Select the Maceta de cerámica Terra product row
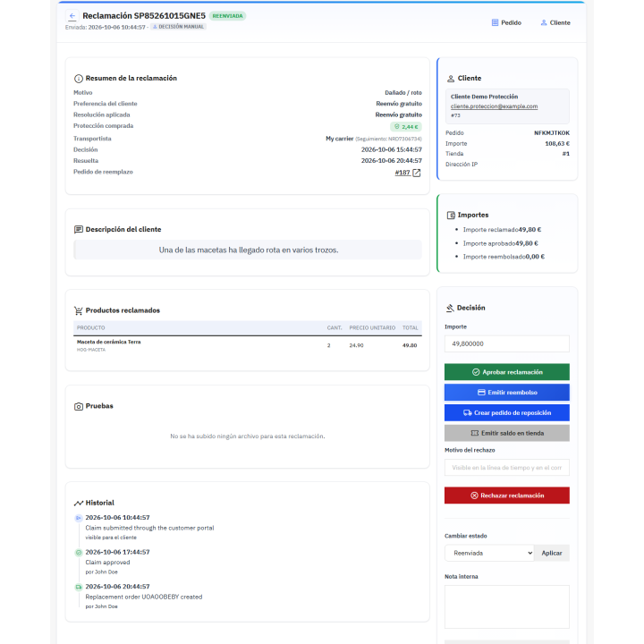 (248, 345)
